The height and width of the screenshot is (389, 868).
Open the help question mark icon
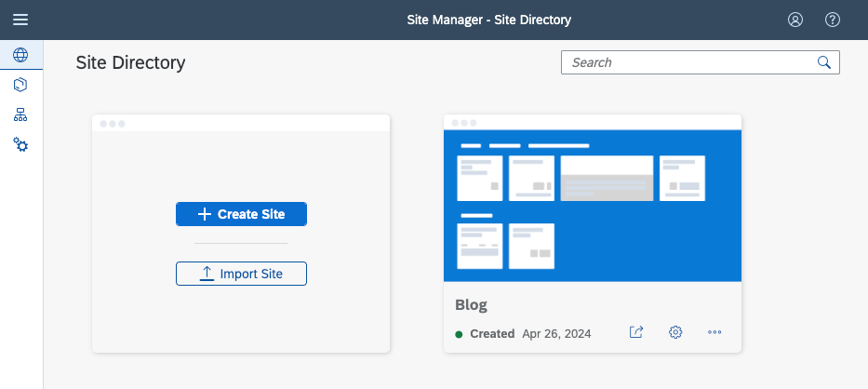point(833,20)
